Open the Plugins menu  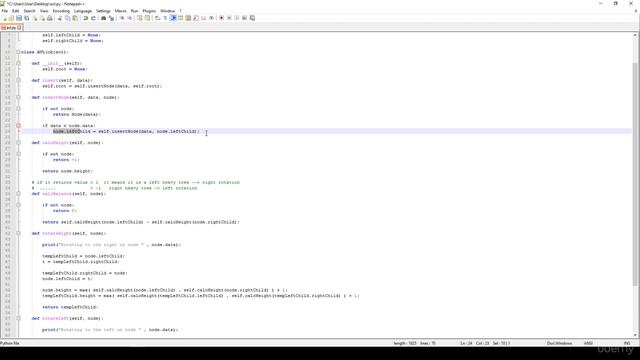[x=149, y=11]
